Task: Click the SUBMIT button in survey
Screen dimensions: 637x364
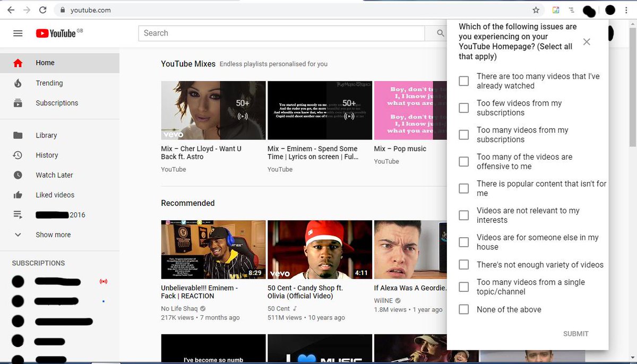Action: [576, 334]
